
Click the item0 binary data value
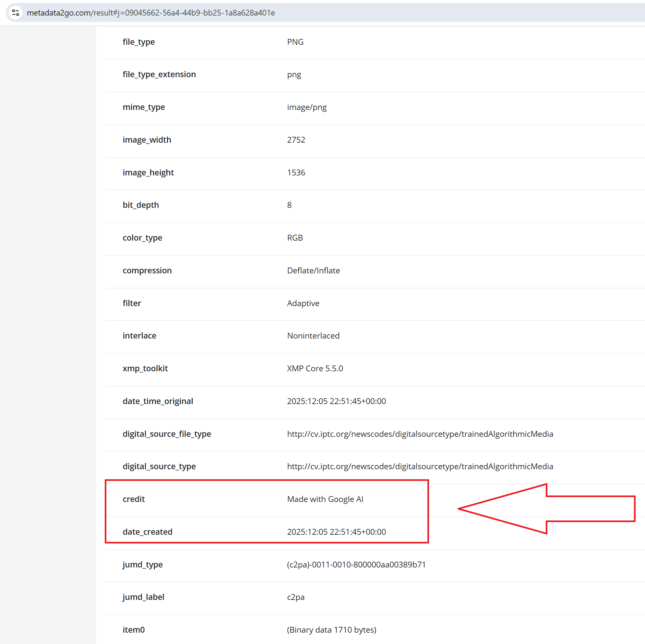tap(331, 629)
